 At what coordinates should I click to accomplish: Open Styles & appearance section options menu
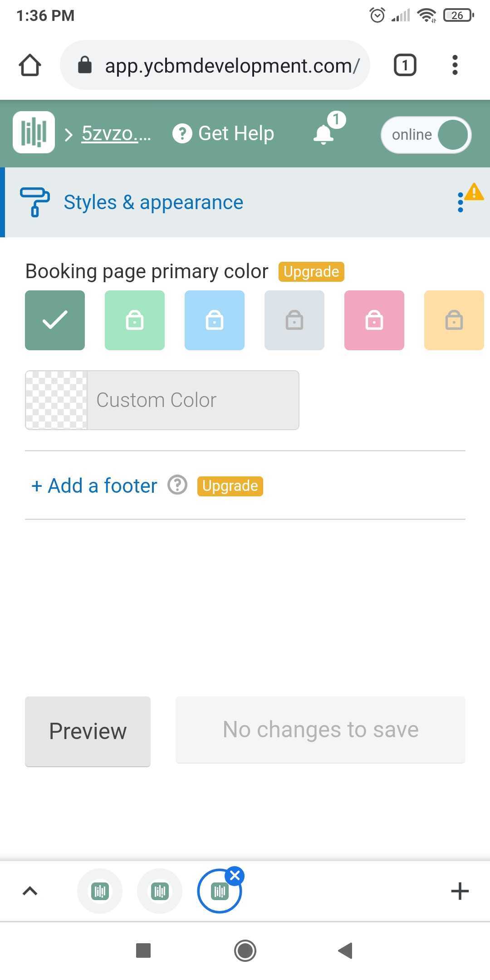point(461,202)
